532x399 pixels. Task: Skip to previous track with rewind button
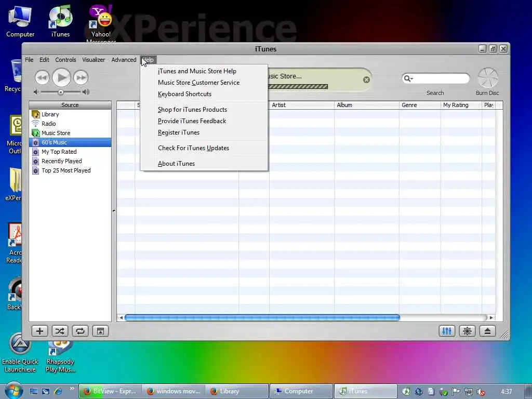click(42, 78)
